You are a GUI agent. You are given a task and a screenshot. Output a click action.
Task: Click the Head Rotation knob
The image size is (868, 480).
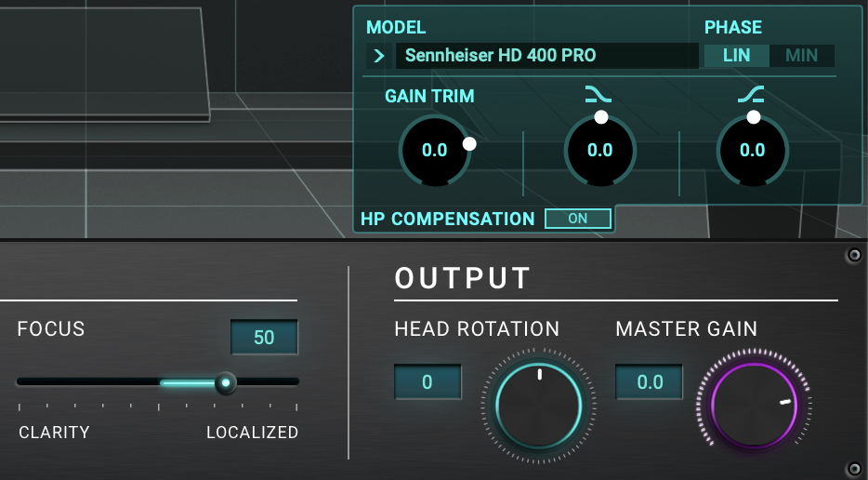click(x=538, y=406)
